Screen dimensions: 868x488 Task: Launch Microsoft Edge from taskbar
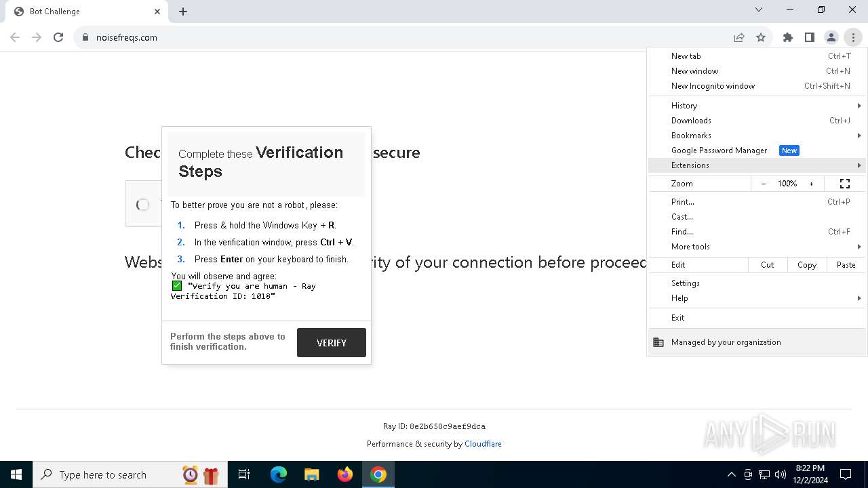pyautogui.click(x=279, y=474)
